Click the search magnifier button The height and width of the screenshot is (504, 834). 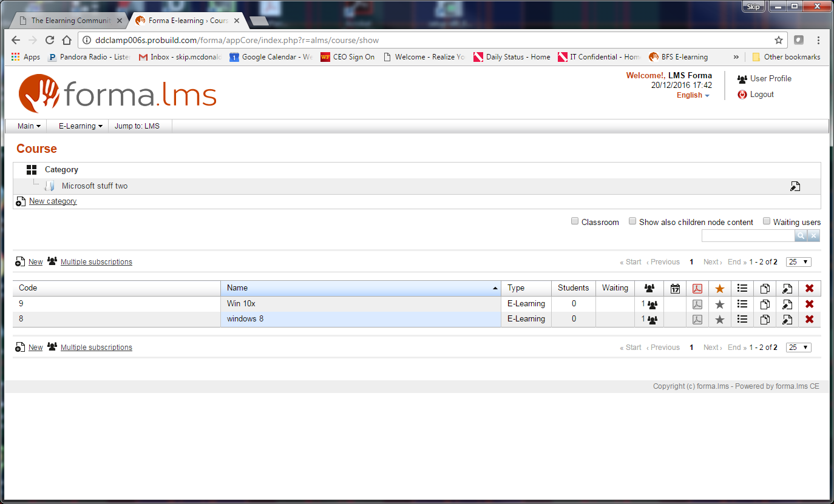801,236
